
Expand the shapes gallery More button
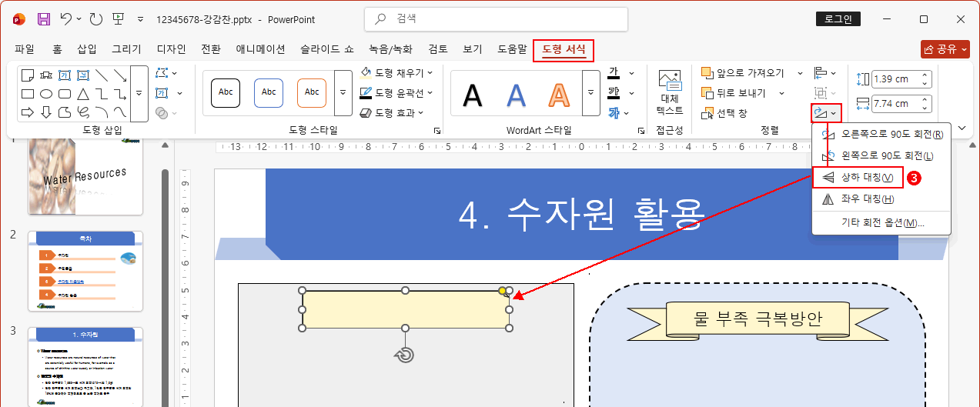tap(139, 93)
